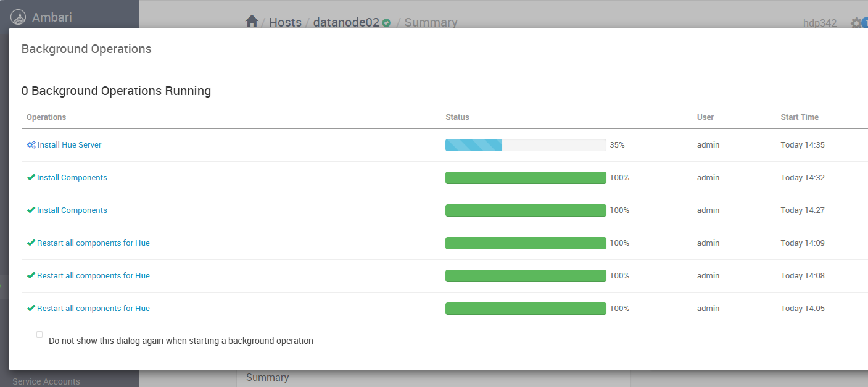Click the 'Today 14:09' start time
The width and height of the screenshot is (868, 387).
tap(803, 243)
